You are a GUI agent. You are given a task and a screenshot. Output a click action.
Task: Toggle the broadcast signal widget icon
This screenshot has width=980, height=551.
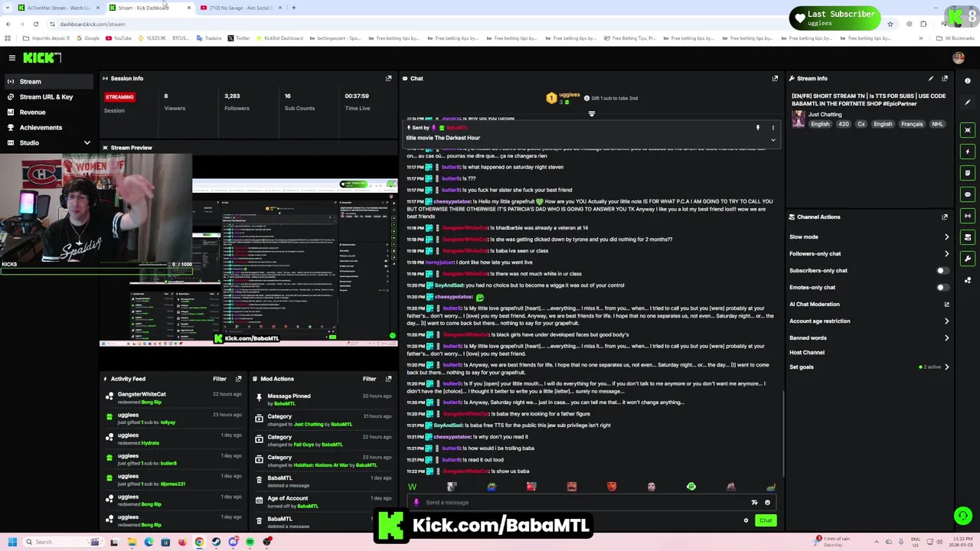[x=968, y=216]
